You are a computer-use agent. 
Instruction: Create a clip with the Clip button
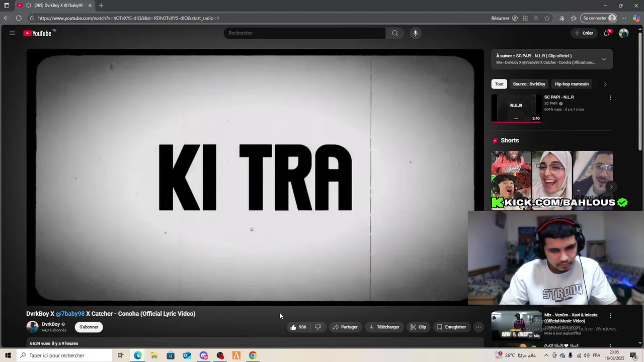click(x=418, y=327)
